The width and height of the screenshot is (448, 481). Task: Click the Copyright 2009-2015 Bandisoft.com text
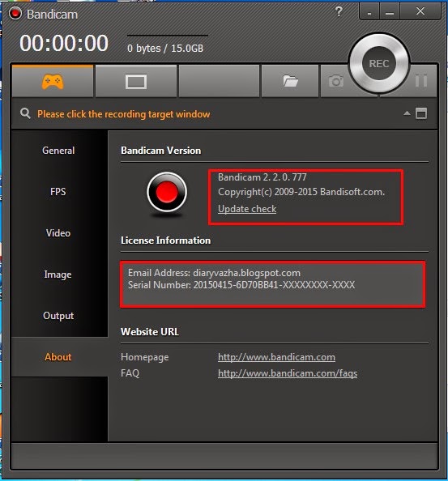click(x=301, y=192)
